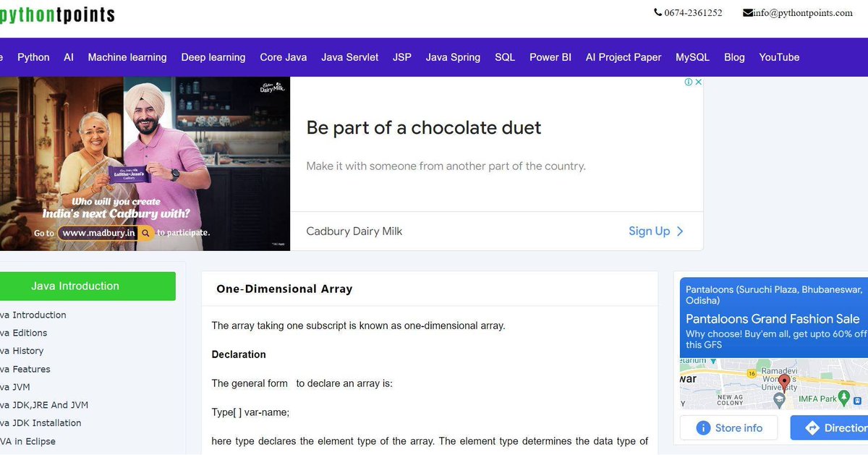868x455 pixels.
Task: Click the phone icon beside 0674-2361252
Action: click(x=658, y=12)
